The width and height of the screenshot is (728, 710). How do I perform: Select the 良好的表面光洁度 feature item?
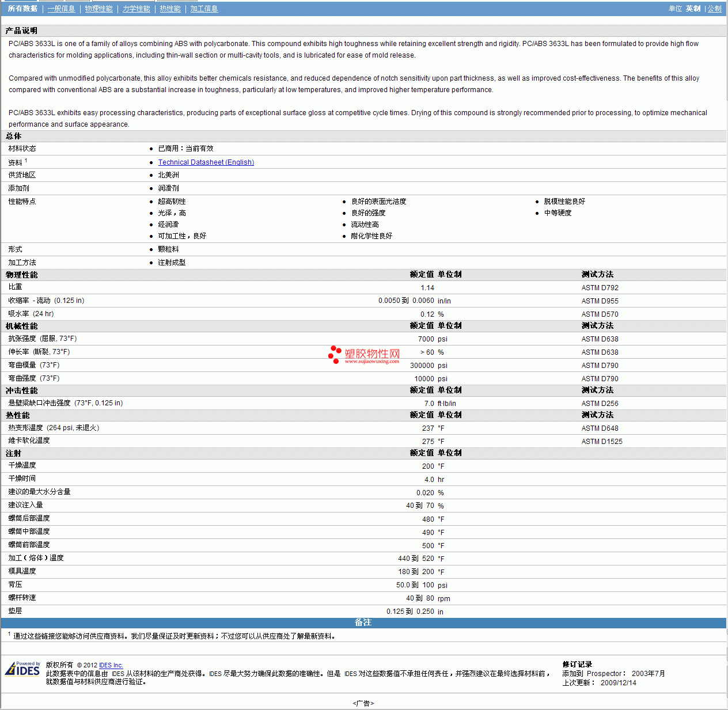click(378, 202)
